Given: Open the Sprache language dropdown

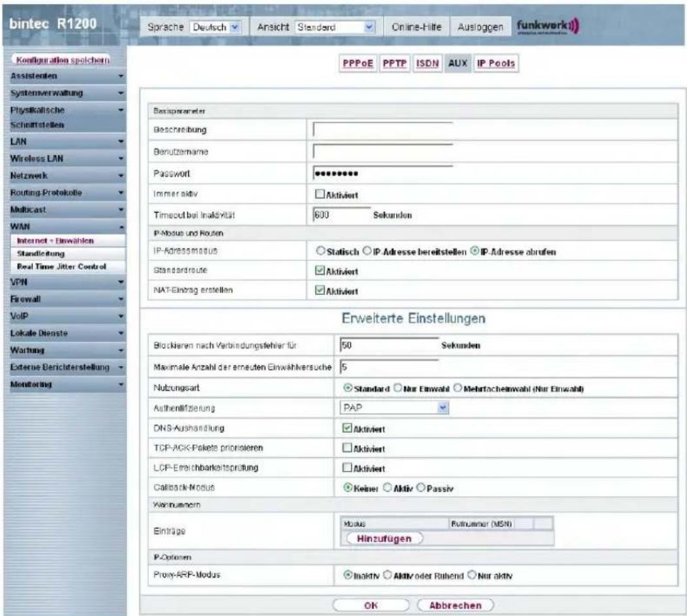Looking at the screenshot, I should point(216,27).
